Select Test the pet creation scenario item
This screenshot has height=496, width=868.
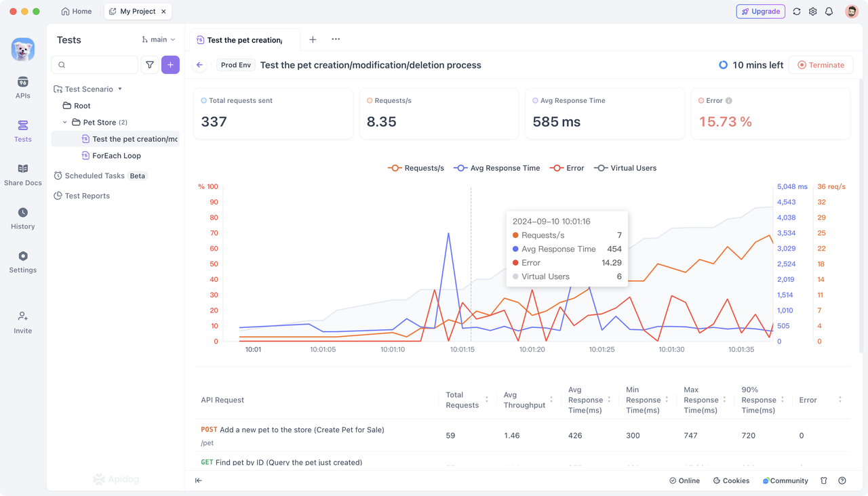[x=115, y=139]
